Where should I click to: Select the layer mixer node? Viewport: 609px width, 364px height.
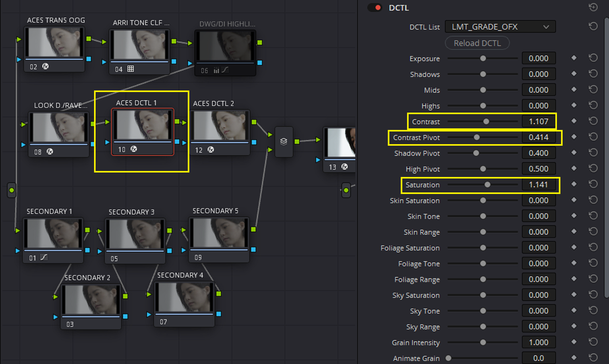pos(284,142)
